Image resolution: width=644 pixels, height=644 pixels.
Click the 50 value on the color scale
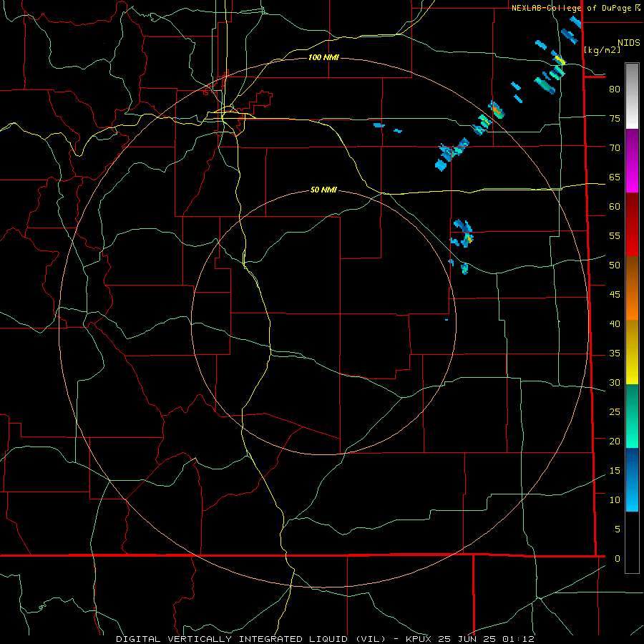(x=615, y=265)
